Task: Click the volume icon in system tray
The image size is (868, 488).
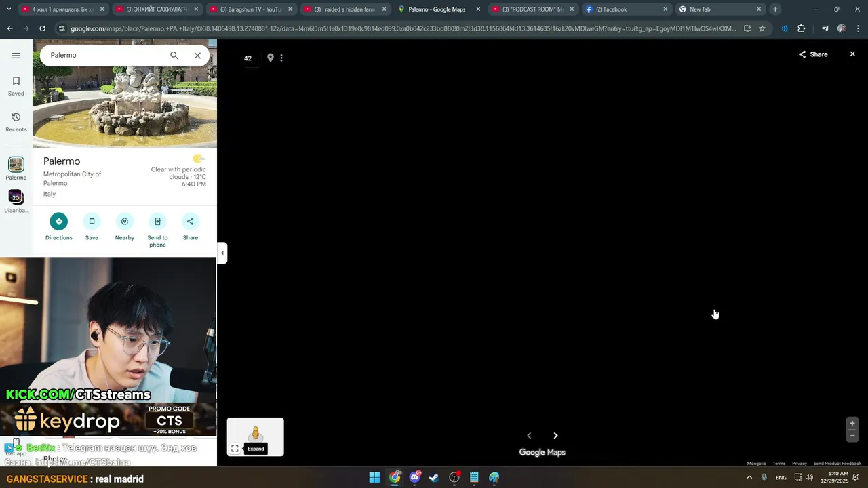Action: coord(809,478)
